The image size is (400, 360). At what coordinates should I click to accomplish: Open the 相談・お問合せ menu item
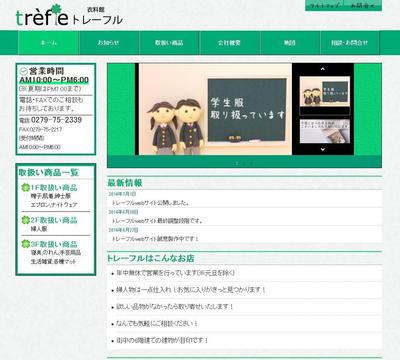point(350,43)
